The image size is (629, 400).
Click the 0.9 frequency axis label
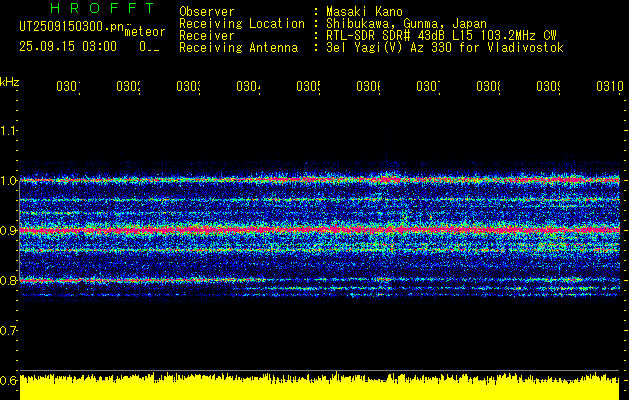point(8,230)
